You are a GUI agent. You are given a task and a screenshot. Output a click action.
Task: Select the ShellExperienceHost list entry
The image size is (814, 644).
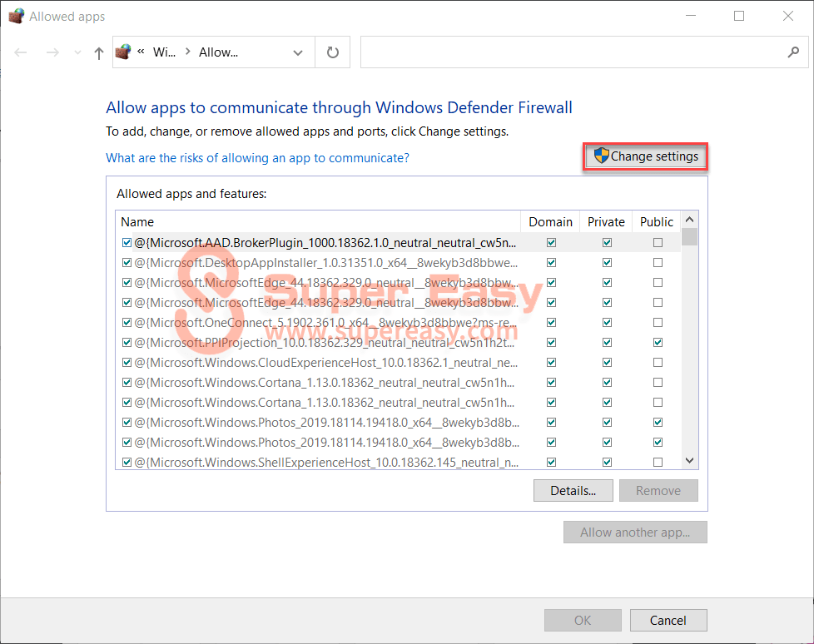(326, 462)
